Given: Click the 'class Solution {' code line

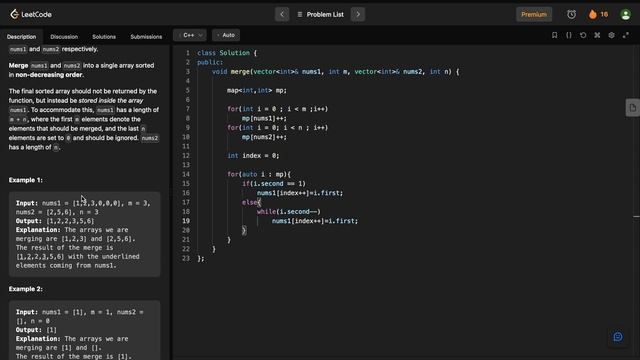Looking at the screenshot, I should click(227, 53).
